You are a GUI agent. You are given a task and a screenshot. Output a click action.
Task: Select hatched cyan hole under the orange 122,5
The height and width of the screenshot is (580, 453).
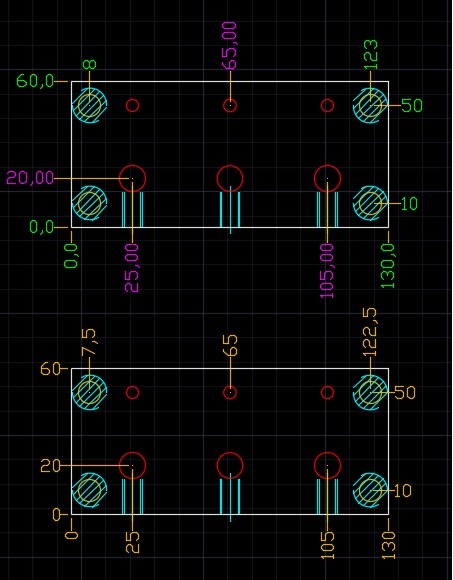(371, 392)
